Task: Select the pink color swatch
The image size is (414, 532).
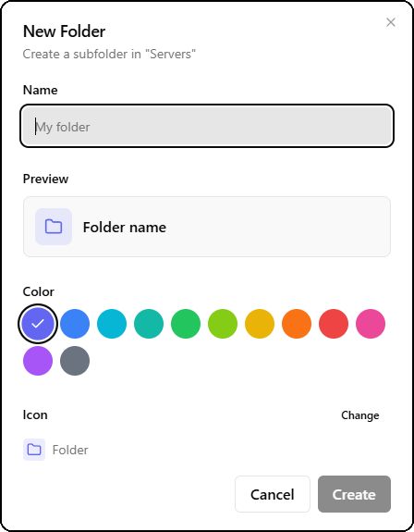Action: coord(371,324)
